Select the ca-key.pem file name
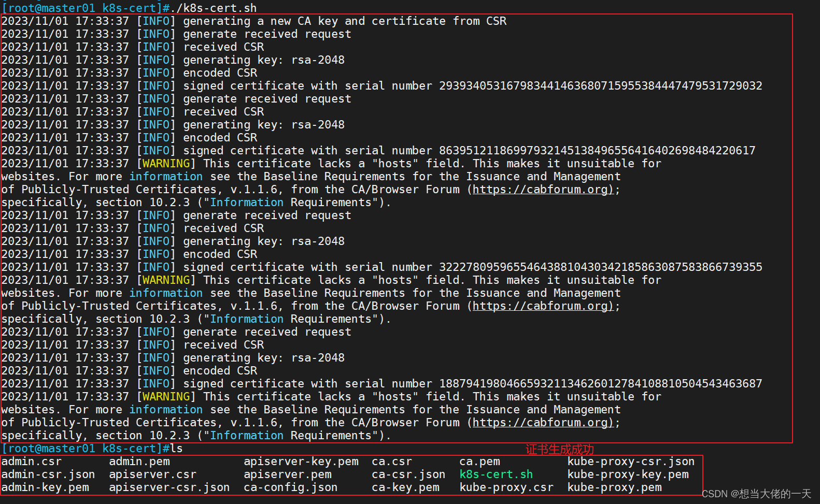Viewport: 820px width, 504px height. point(405,487)
